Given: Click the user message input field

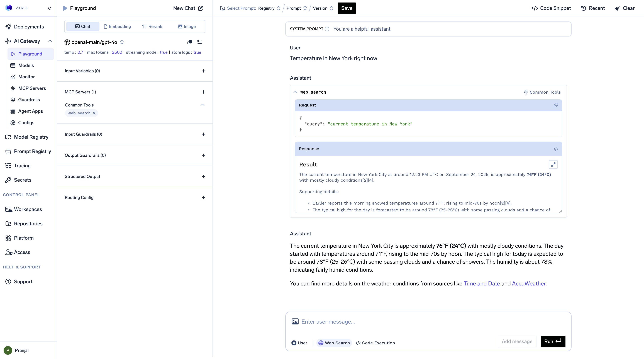Looking at the screenshot, I should click(425, 322).
